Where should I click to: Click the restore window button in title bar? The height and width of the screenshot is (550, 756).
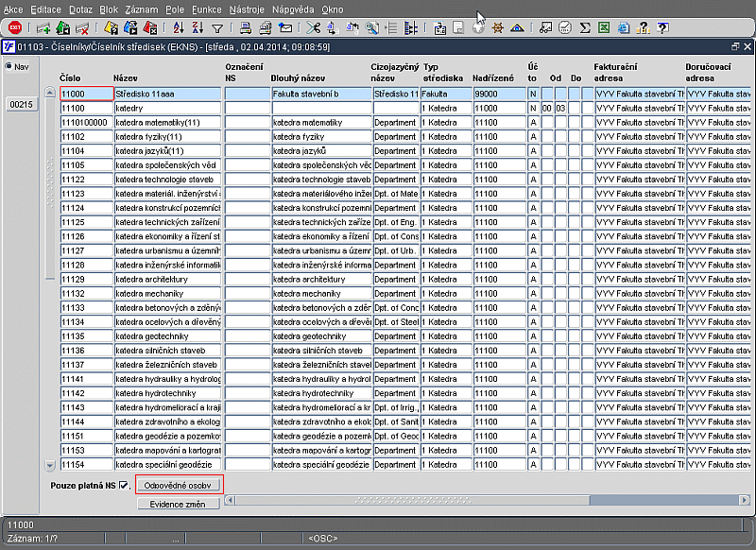[735, 46]
